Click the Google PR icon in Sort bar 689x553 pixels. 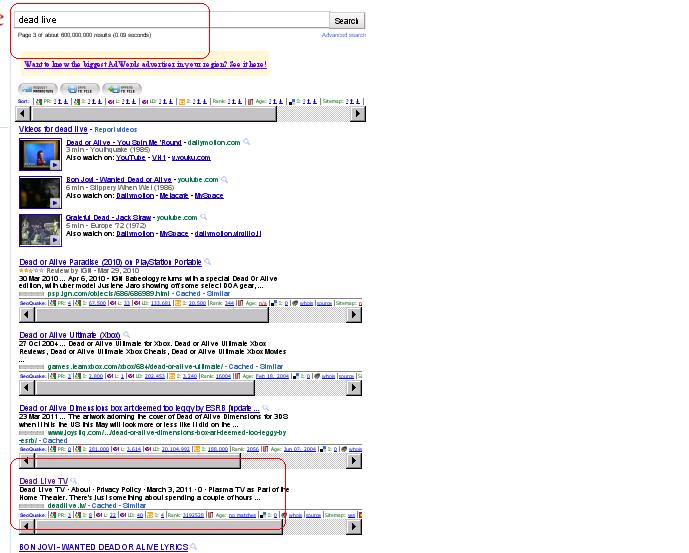point(39,102)
